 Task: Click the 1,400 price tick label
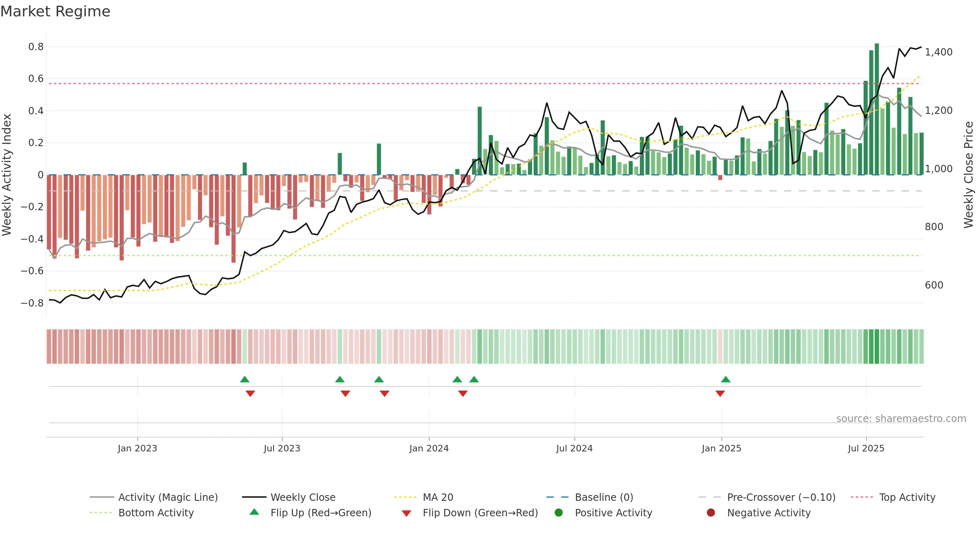coord(938,52)
